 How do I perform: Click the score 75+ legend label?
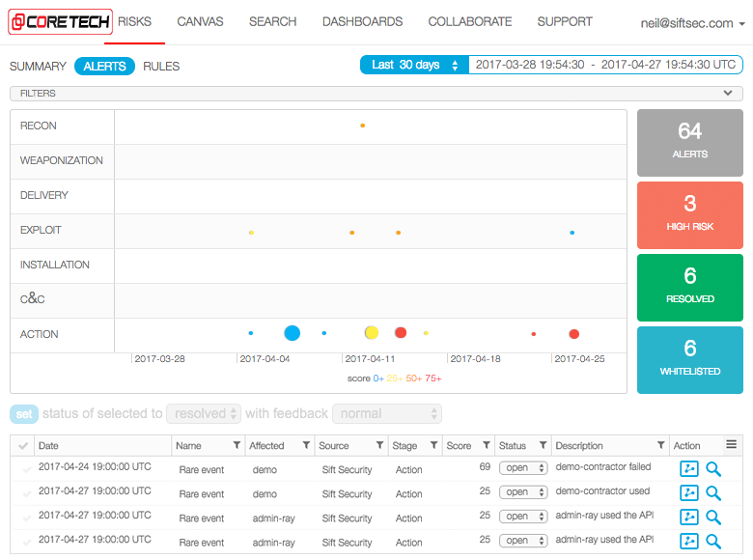pos(433,378)
